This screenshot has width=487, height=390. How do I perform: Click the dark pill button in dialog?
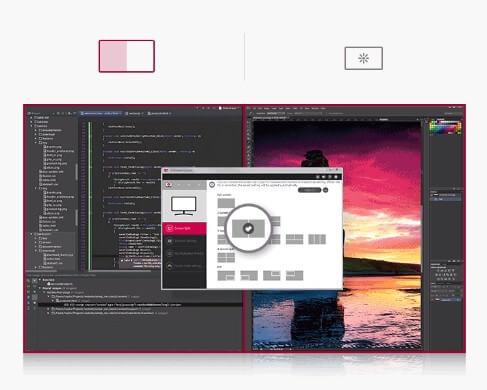309,190
